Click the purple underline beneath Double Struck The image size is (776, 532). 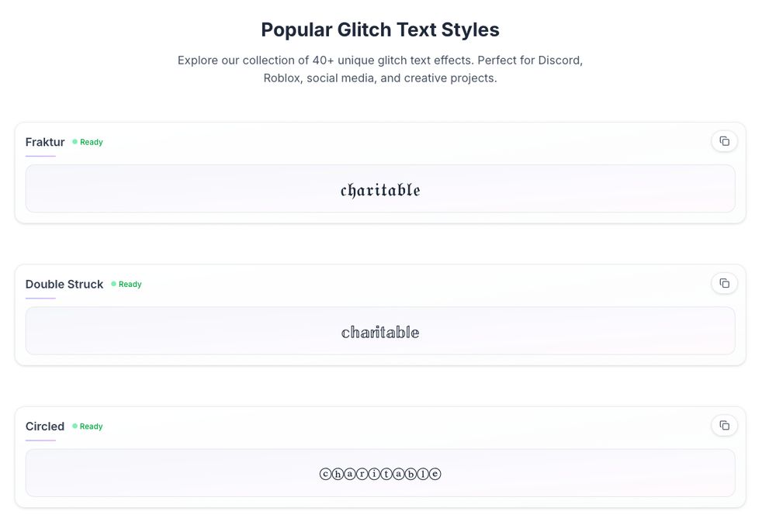pos(40,298)
